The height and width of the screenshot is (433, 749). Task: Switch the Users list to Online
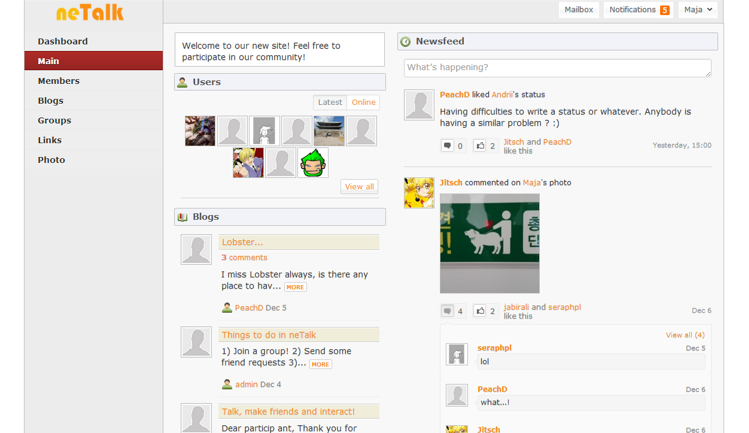364,102
